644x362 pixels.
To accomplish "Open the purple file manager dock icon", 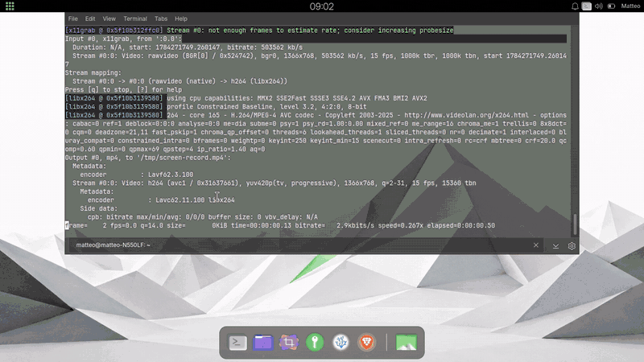I will click(263, 343).
